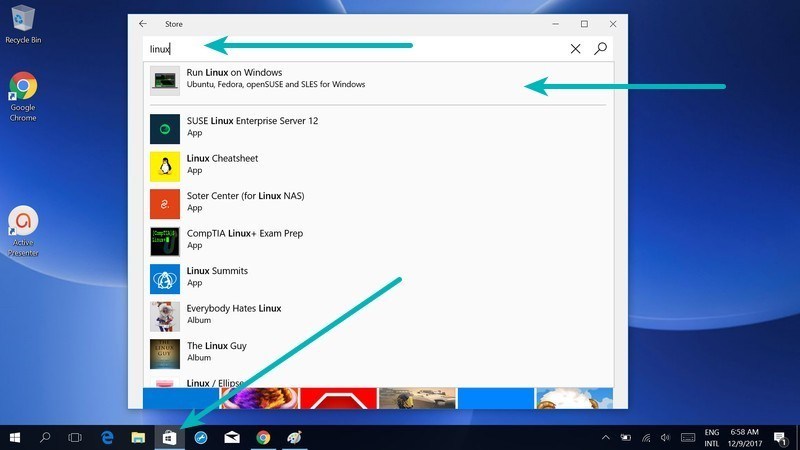Choose CompTIA Linux+ Exam Prep result
Screen dimensions: 800x450
tap(244, 239)
